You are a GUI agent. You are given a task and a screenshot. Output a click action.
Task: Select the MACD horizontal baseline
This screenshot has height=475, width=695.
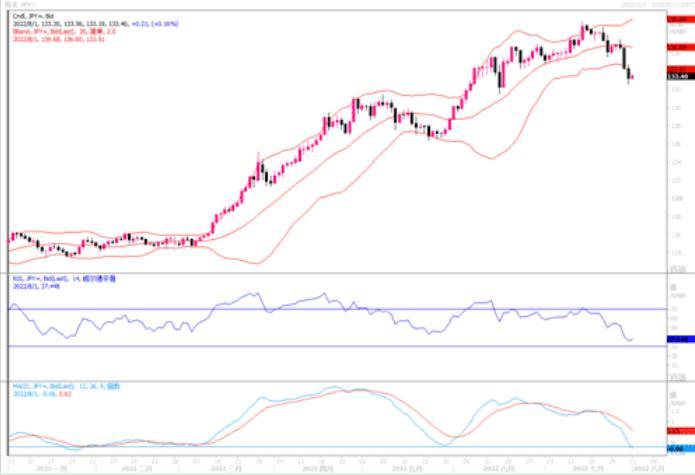pos(300,446)
